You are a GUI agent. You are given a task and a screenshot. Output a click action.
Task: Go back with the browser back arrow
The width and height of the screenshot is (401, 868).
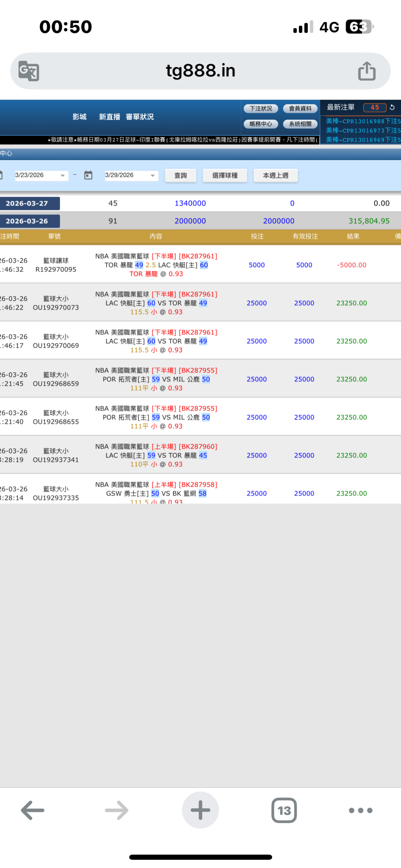coord(33,810)
